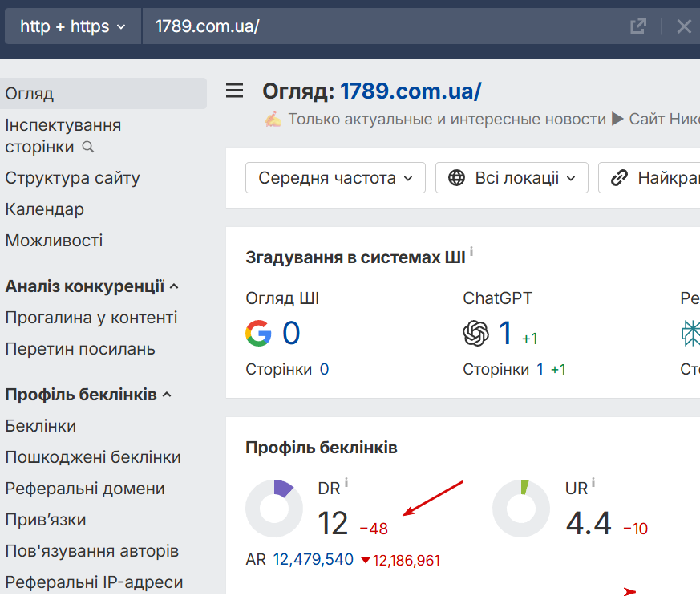The width and height of the screenshot is (700, 596).
Task: Clear the URL with the X icon
Action: [x=683, y=26]
